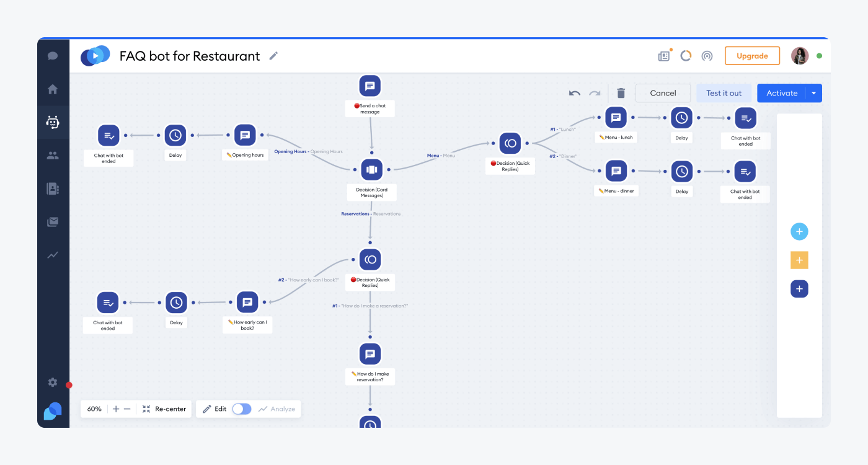Select the Decision (Card Messages) node

click(x=371, y=169)
